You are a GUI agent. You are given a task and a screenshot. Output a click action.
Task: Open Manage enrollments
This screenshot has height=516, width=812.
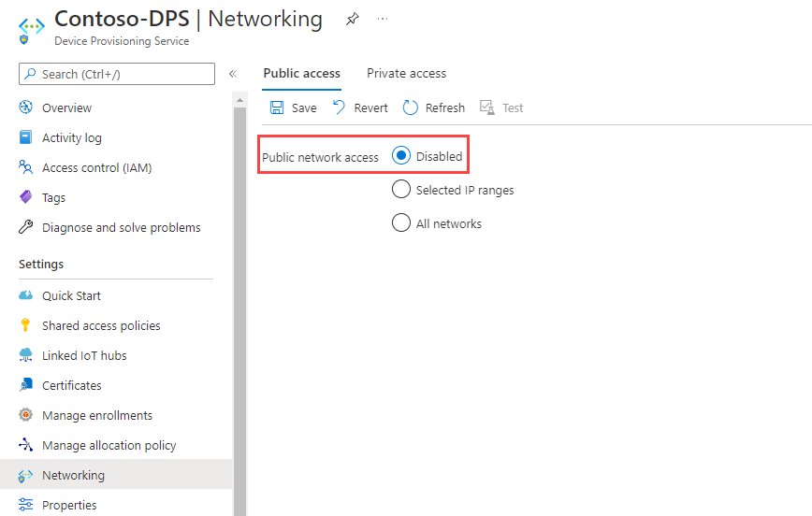tap(97, 416)
